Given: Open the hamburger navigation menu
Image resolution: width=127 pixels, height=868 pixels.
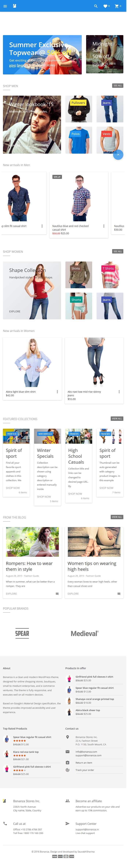Looking at the screenshot, I should click(5, 6).
